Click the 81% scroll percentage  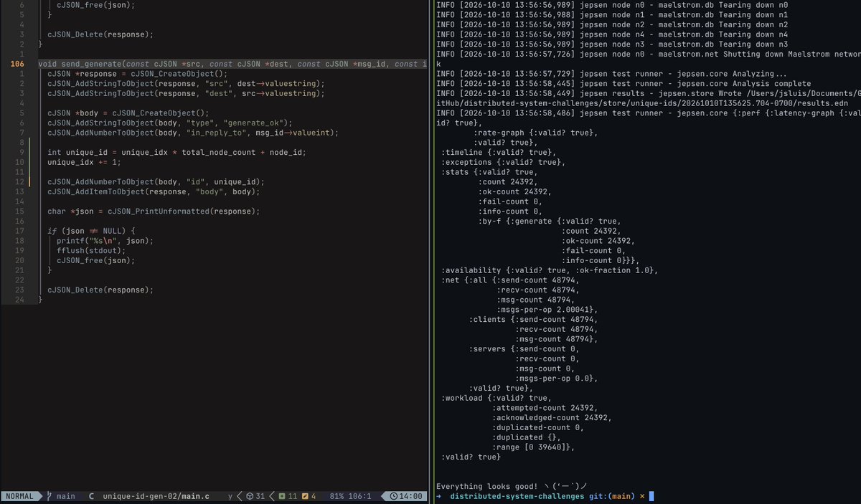(335, 496)
